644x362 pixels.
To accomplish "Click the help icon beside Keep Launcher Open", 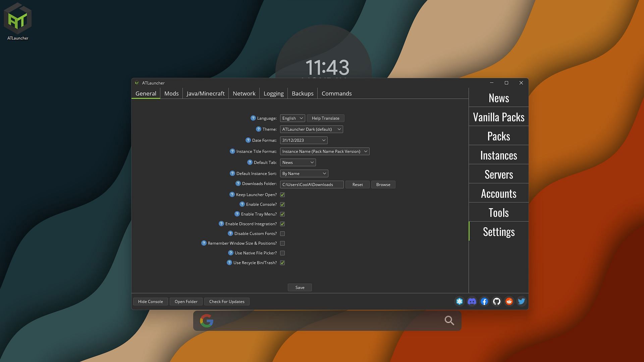I will pyautogui.click(x=232, y=194).
